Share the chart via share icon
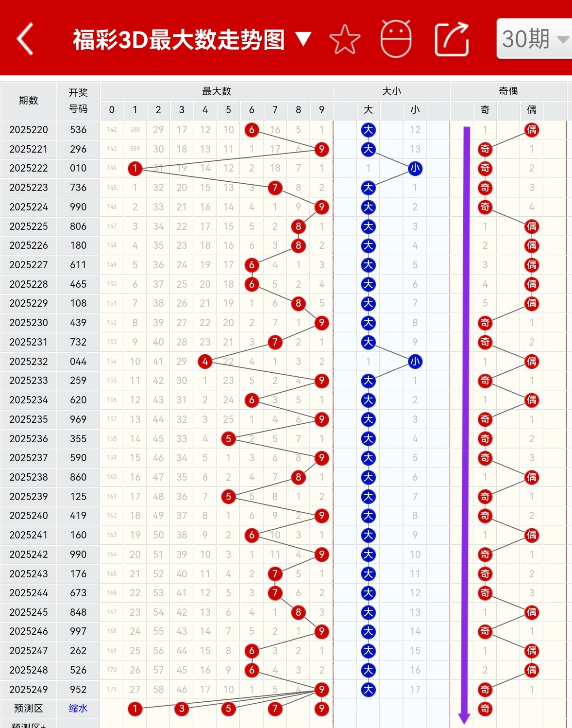The width and height of the screenshot is (572, 728). click(x=452, y=39)
